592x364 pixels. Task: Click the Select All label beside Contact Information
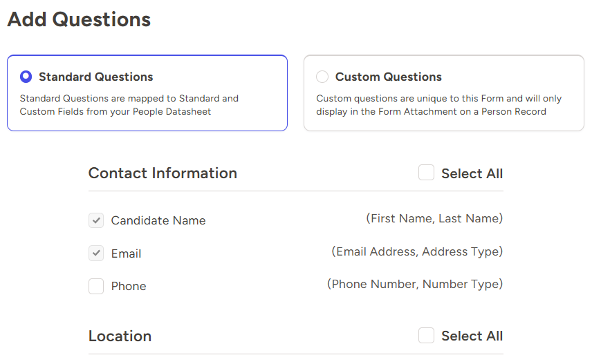tap(472, 173)
